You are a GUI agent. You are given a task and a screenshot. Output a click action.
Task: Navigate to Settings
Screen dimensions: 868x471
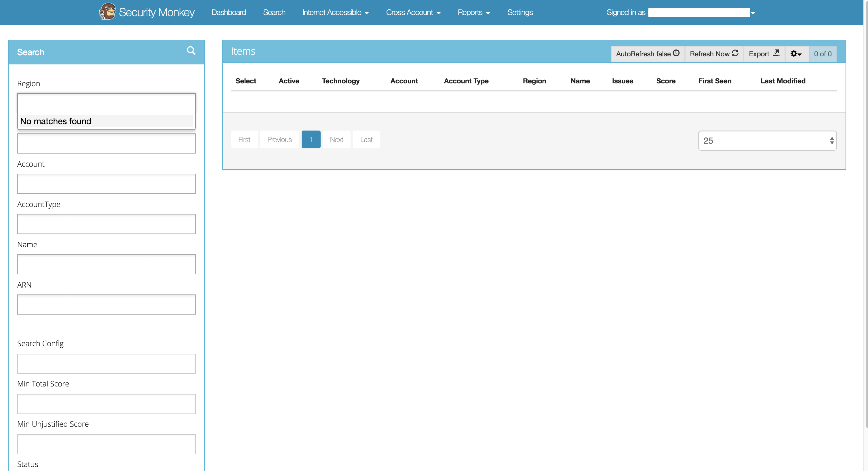pos(520,12)
